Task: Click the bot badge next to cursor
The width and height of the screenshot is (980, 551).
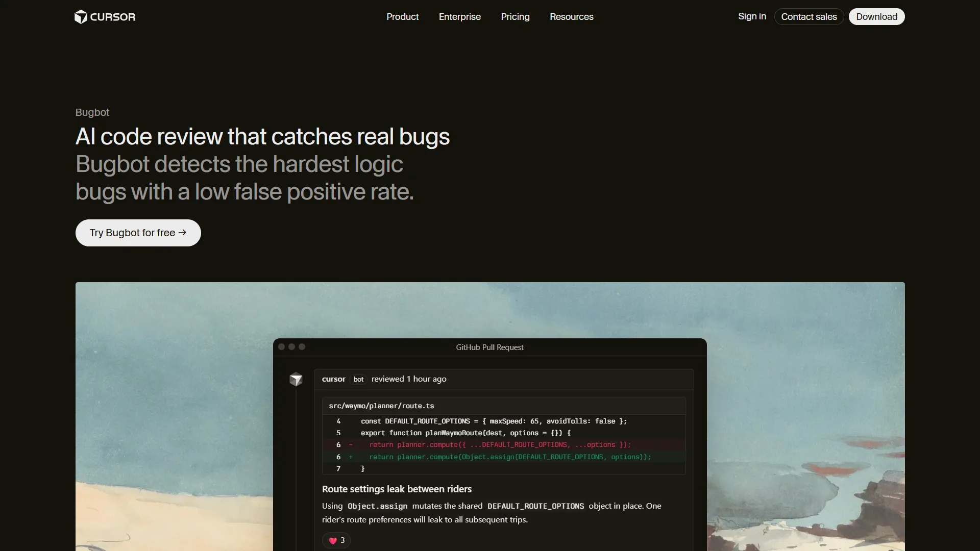Action: click(358, 379)
